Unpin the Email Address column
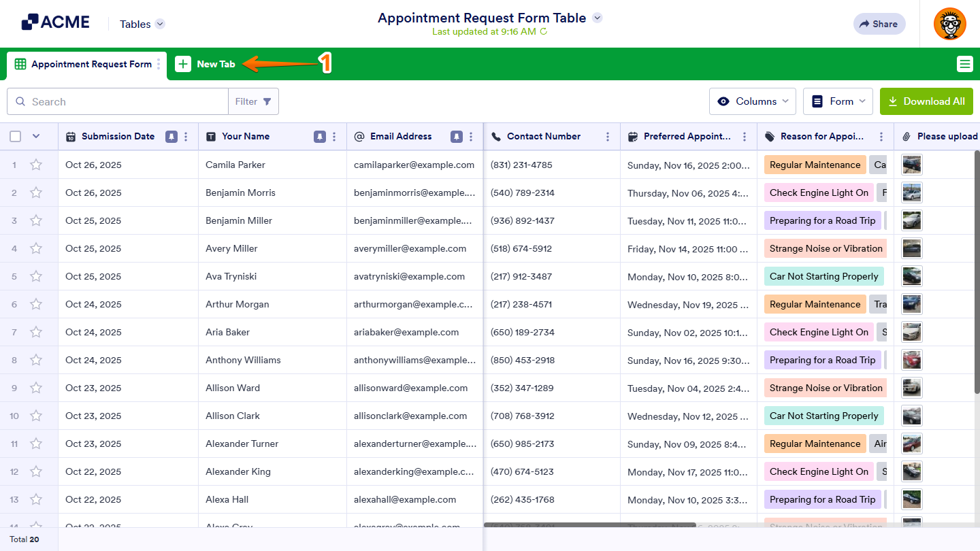 [x=457, y=137]
